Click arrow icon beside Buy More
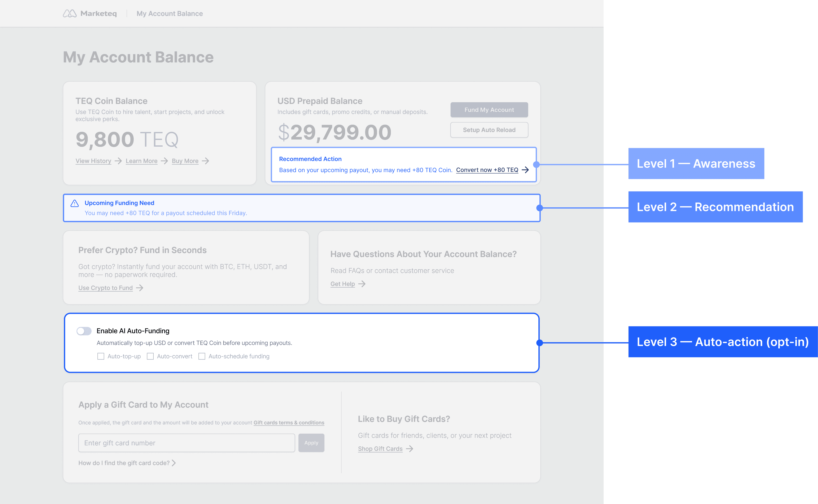Screen dimensions: 818x504 [205, 161]
